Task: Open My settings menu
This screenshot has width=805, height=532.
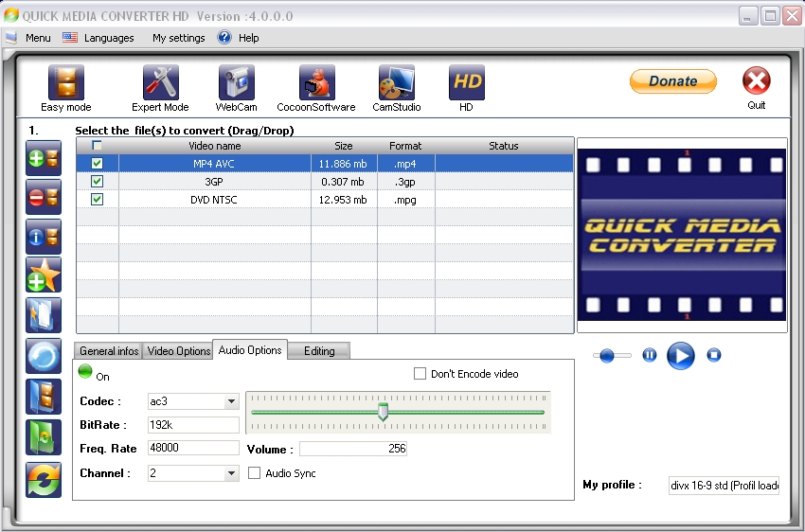Action: [x=179, y=38]
